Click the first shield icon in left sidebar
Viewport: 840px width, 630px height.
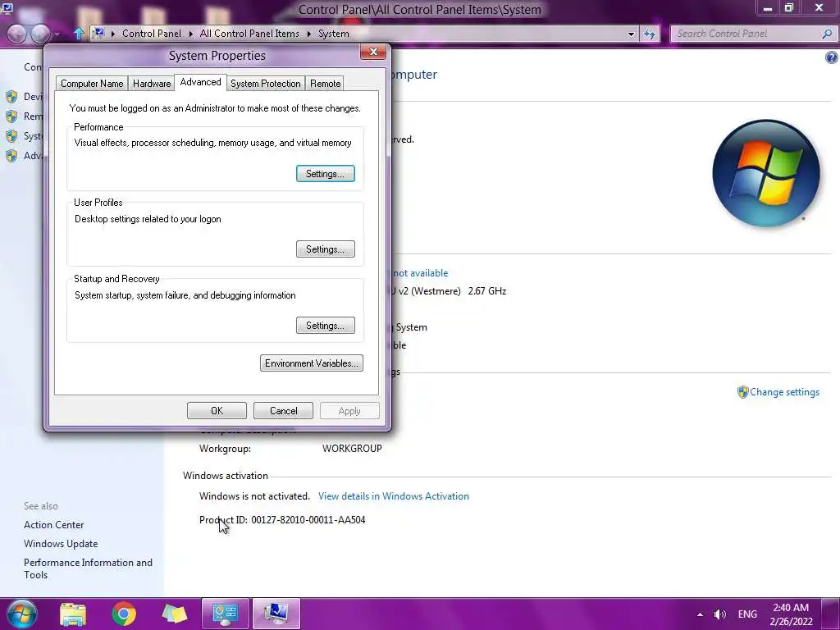pyautogui.click(x=11, y=97)
